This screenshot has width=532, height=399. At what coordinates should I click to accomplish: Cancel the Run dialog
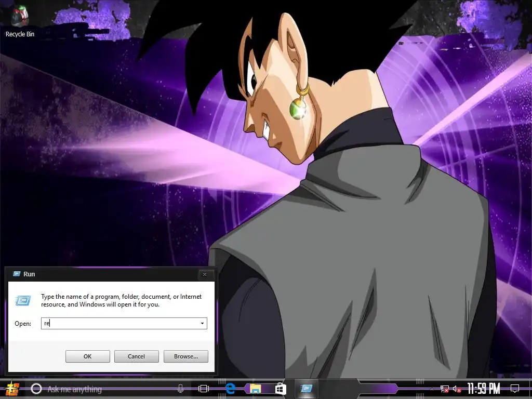(137, 356)
